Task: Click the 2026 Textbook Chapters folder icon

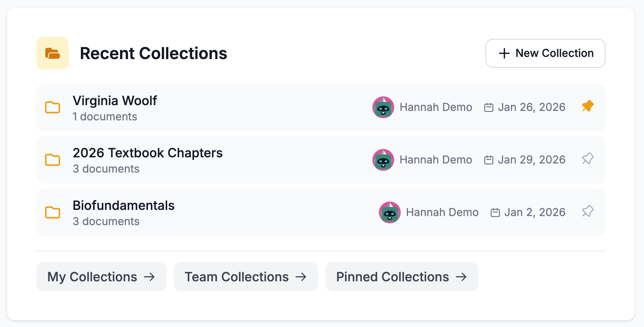Action: point(53,160)
